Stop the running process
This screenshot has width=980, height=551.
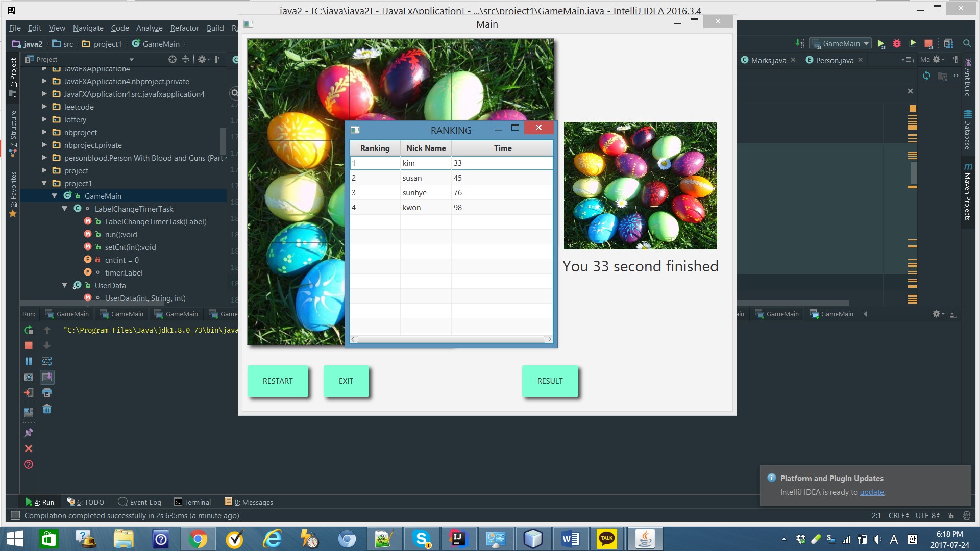29,345
